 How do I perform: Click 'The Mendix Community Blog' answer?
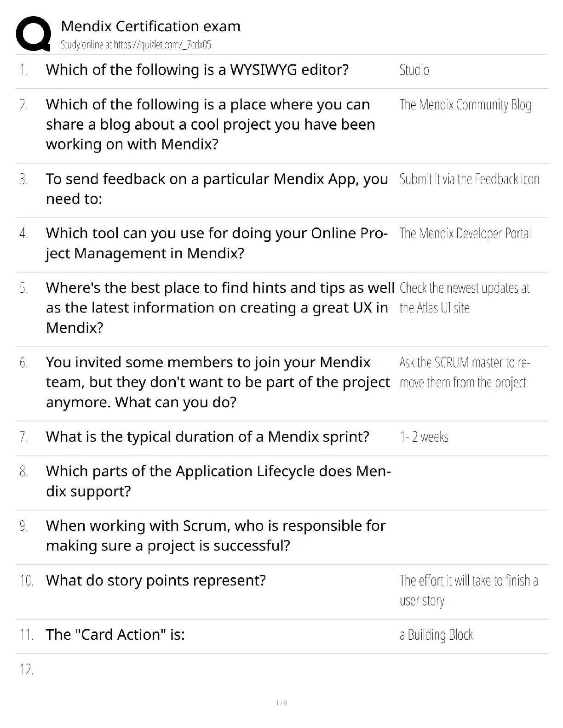(x=465, y=105)
